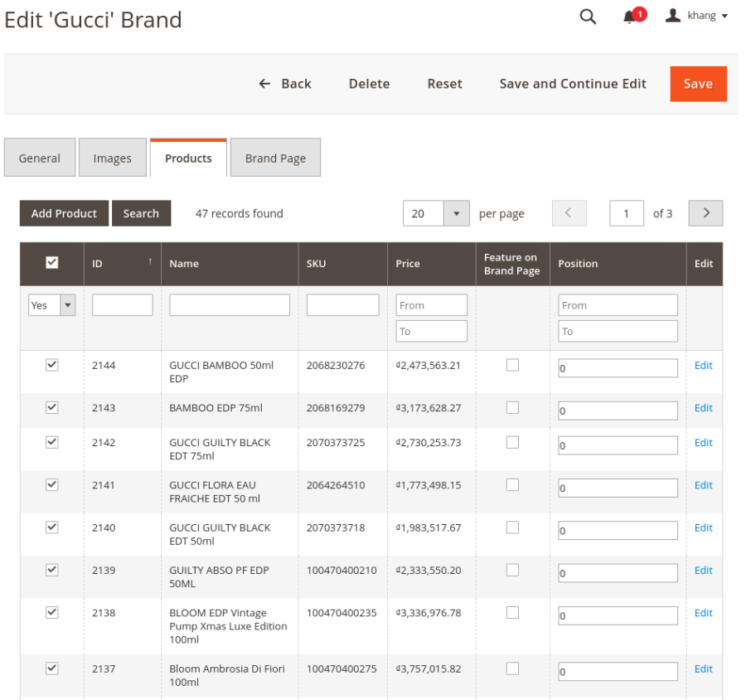
Task: Click the grid Search button
Action: [x=141, y=213]
